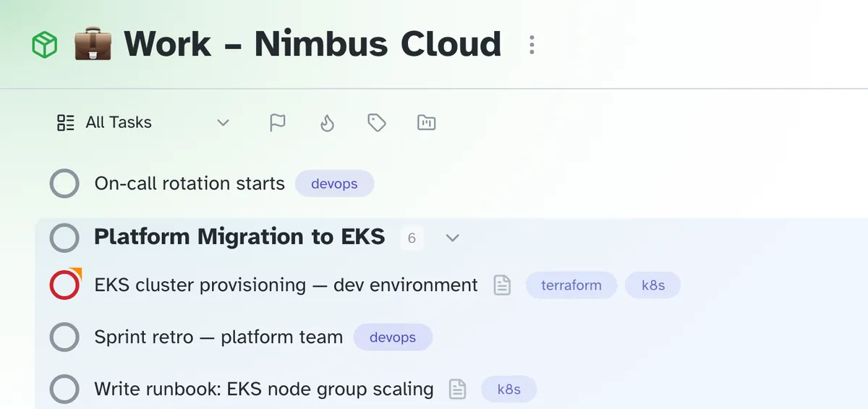Screen dimensions: 868x409
Task: Open the All Tasks view dropdown chevron
Action: 224,123
